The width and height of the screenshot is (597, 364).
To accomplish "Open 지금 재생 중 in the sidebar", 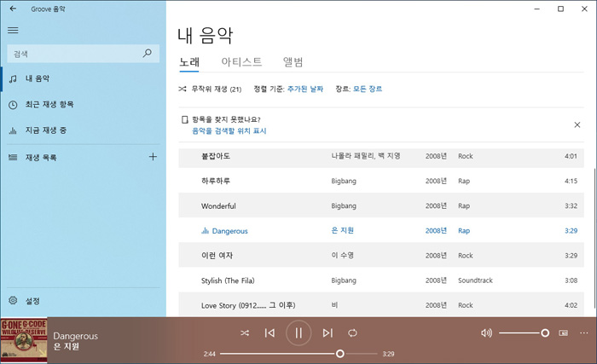I will [x=83, y=130].
